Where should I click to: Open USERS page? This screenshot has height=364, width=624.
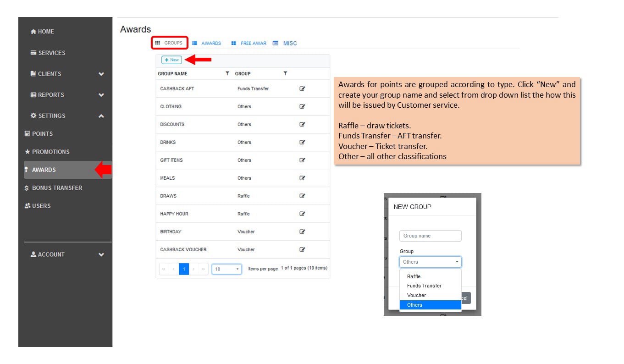(x=37, y=206)
